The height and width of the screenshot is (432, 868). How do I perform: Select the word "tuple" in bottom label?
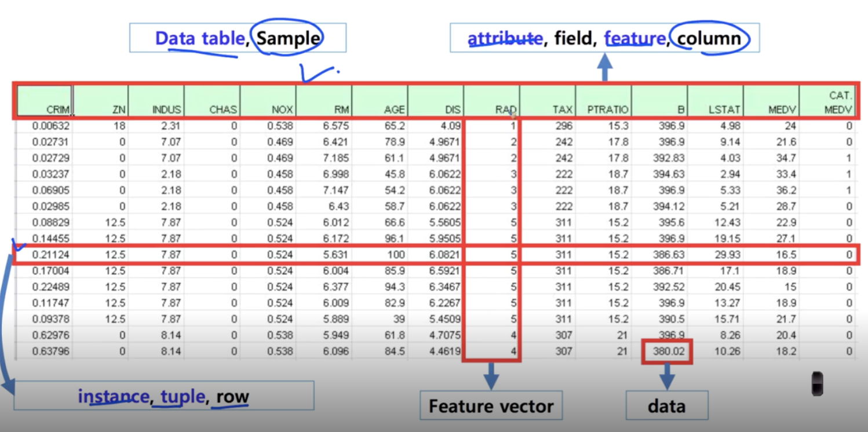[x=183, y=396]
